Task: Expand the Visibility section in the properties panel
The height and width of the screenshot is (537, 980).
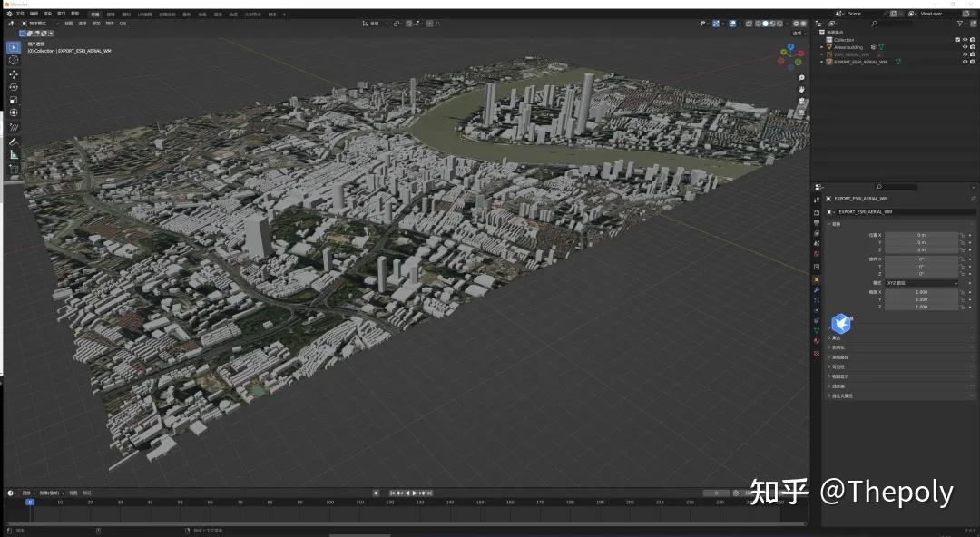Action: coord(844,366)
